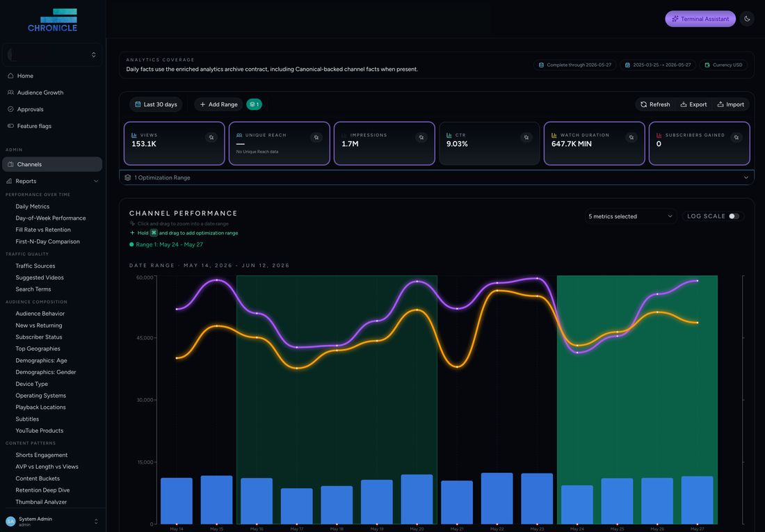Image resolution: width=765 pixels, height=532 pixels.
Task: Select Channels in Admin section
Action: [52, 165]
